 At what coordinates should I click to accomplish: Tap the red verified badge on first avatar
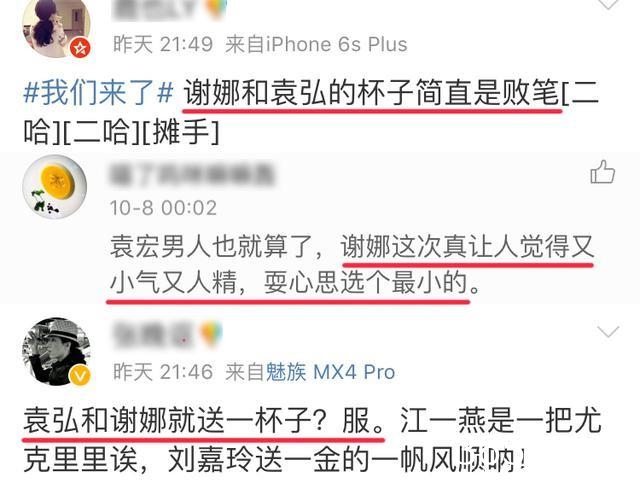pyautogui.click(x=80, y=48)
